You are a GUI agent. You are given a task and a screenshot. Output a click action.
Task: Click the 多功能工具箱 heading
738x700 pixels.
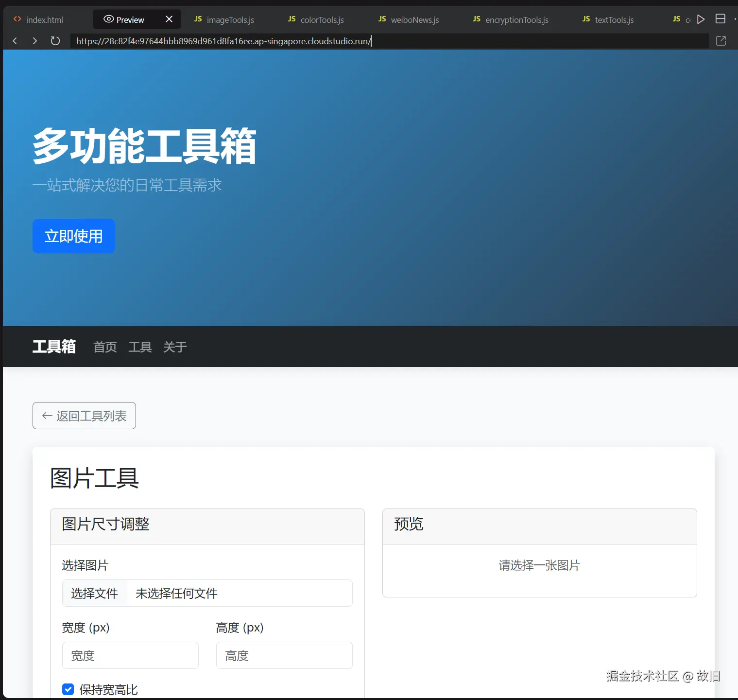point(144,146)
